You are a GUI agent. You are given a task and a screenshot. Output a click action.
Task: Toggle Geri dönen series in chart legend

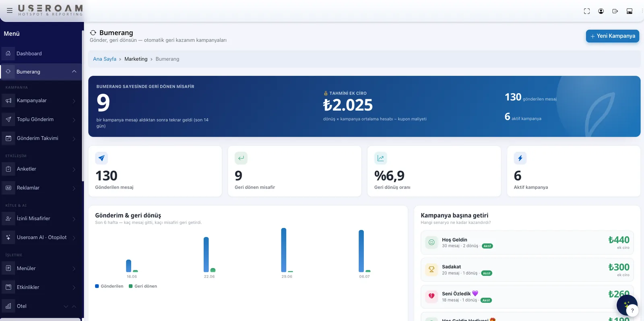[x=143, y=286]
